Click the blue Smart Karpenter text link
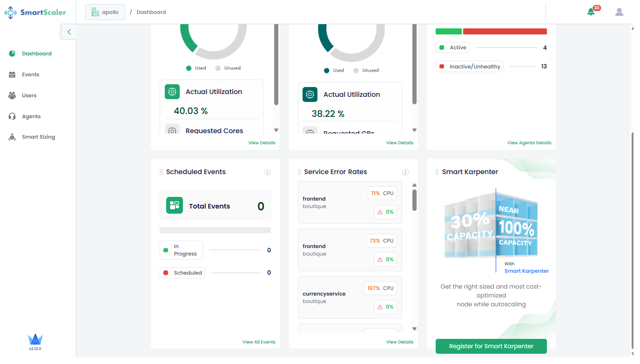This screenshot has width=640, height=364. point(526,271)
